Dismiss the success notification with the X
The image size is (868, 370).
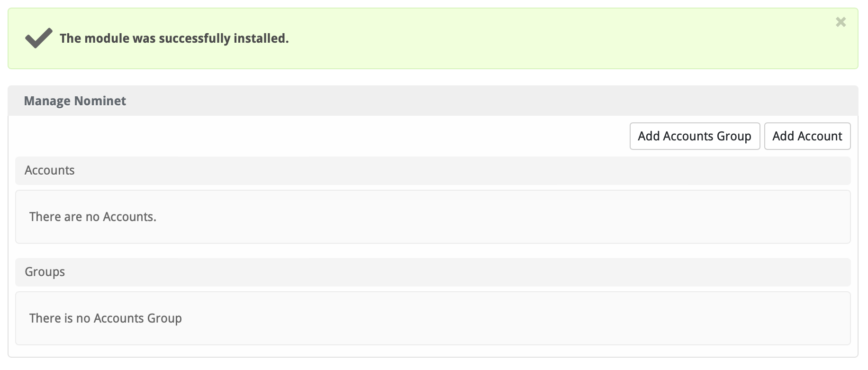(841, 22)
